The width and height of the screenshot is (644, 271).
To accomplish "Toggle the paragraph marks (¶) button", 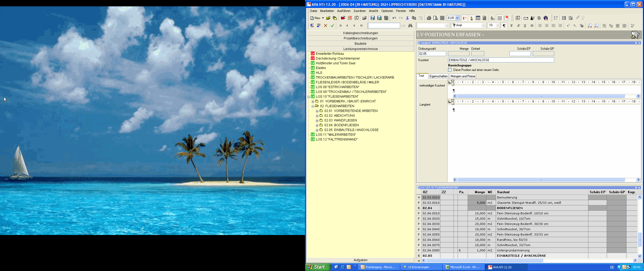I will [x=504, y=26].
